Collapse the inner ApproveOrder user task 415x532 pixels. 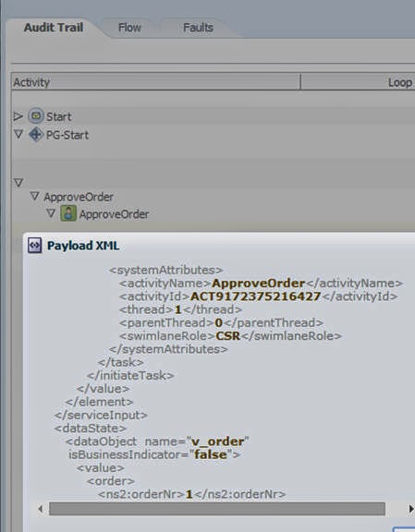(x=51, y=213)
